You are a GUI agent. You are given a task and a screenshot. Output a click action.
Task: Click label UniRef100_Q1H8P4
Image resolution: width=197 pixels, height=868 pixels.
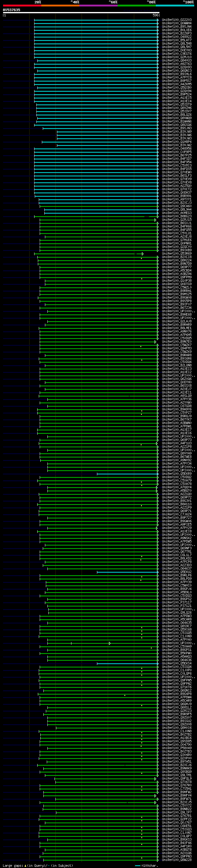click(x=176, y=142)
